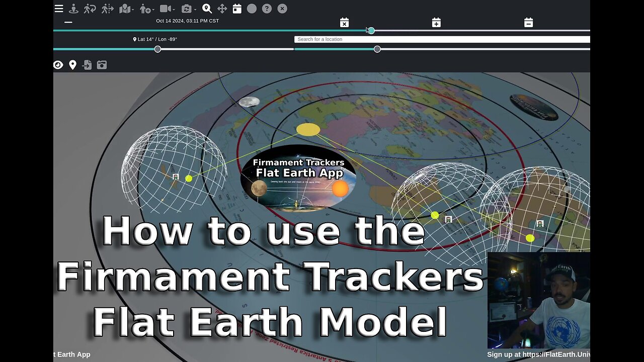The image size is (644, 362).
Task: Click the date-time slider handle
Action: (x=371, y=31)
